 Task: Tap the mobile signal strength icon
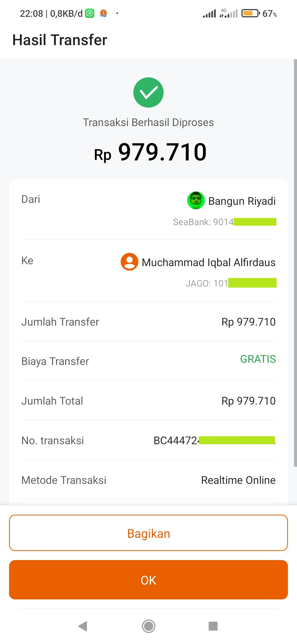point(210,13)
